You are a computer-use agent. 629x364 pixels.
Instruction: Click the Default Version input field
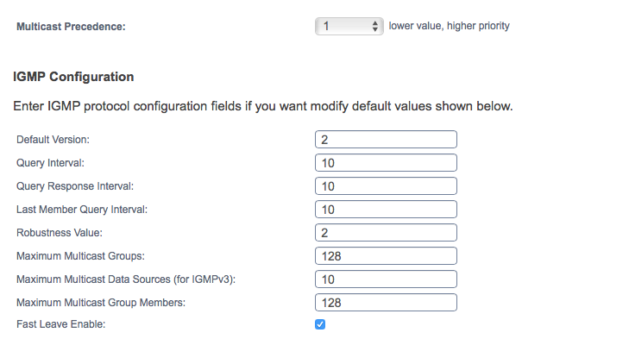(386, 140)
